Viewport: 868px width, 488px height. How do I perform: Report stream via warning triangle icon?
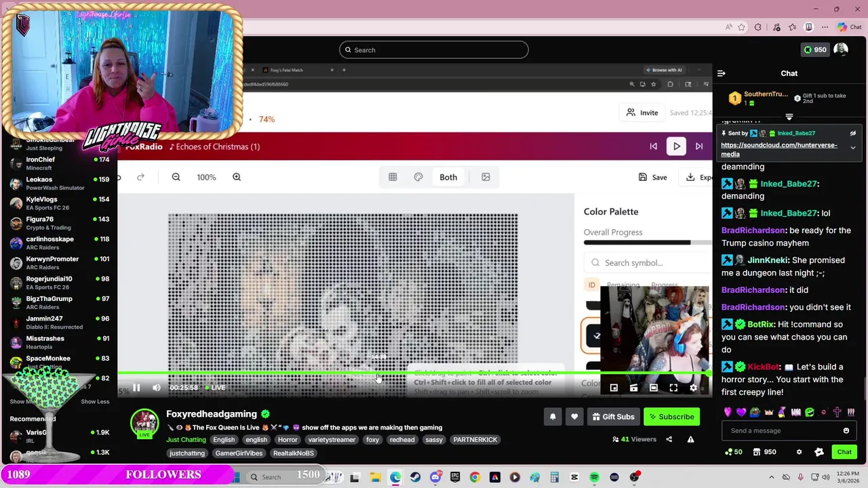[x=690, y=439]
